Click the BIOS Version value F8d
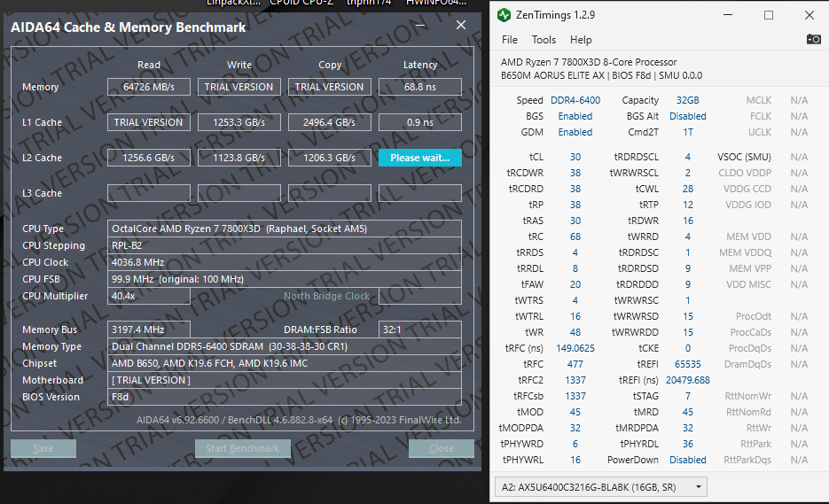This screenshot has width=829, height=504. tap(285, 397)
